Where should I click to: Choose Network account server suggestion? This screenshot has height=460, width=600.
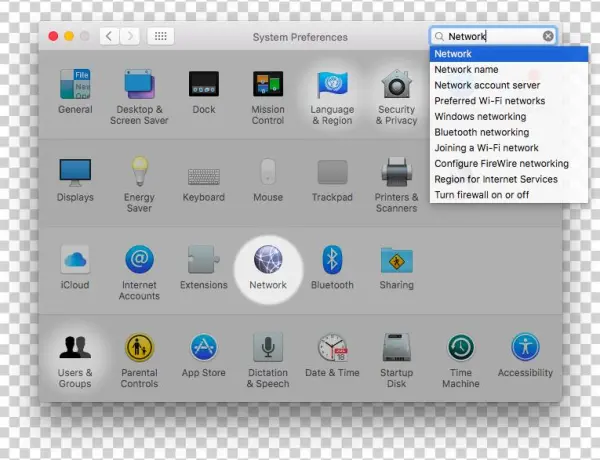pyautogui.click(x=509, y=85)
